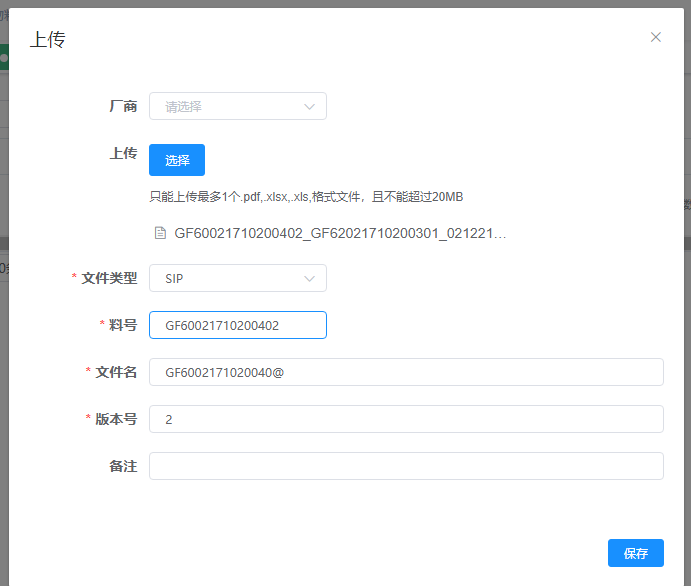Screen dimensions: 691x586
Task: Click the chevron arrow in 文件类型 selector
Action: point(310,278)
